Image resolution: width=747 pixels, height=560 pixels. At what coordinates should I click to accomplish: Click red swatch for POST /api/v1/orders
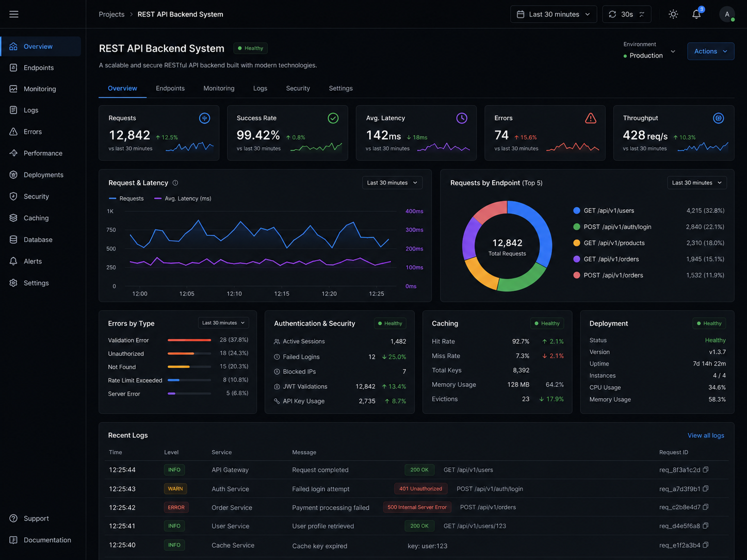tap(577, 275)
